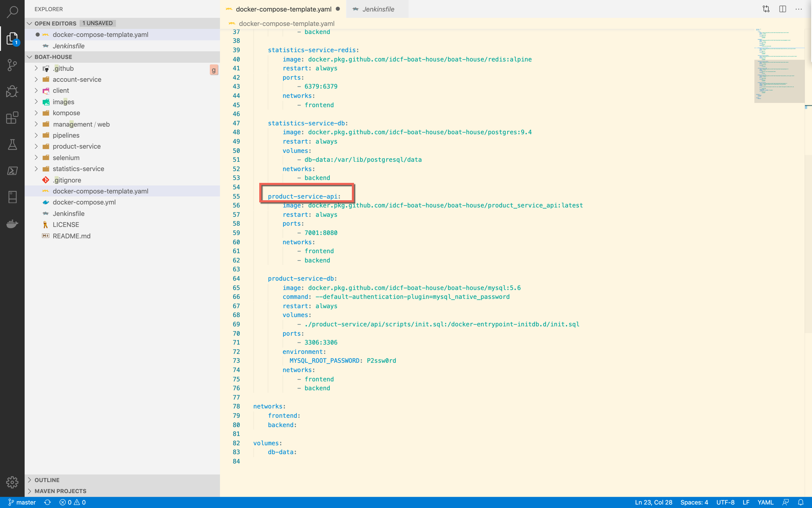Open the errors and warnings count

(x=73, y=502)
